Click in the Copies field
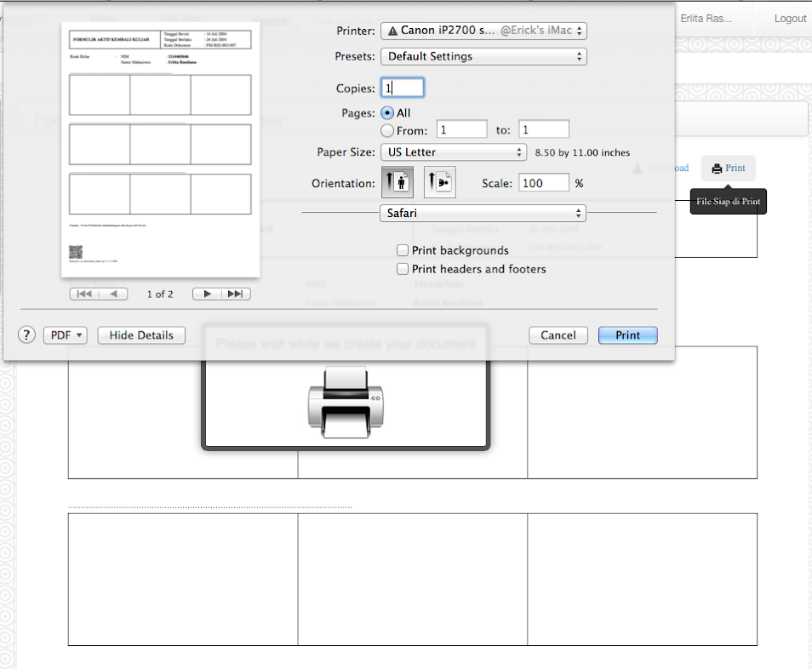This screenshot has width=812, height=669. [x=403, y=88]
